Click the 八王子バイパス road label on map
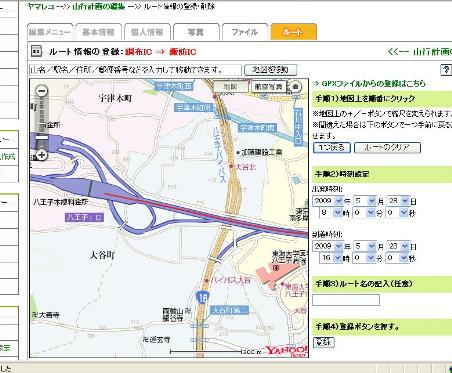Image resolution: width=452 pixels, height=373 pixels. (x=220, y=154)
